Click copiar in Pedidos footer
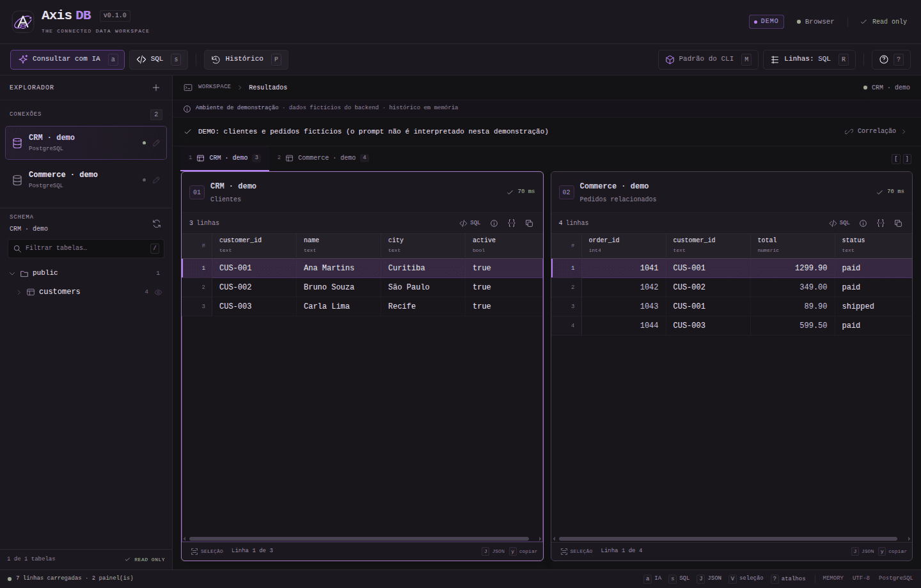This screenshot has height=588, width=921. [893, 551]
